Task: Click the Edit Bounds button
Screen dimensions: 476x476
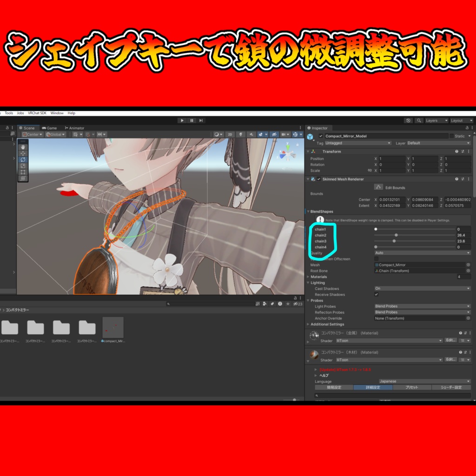Action: coord(378,187)
